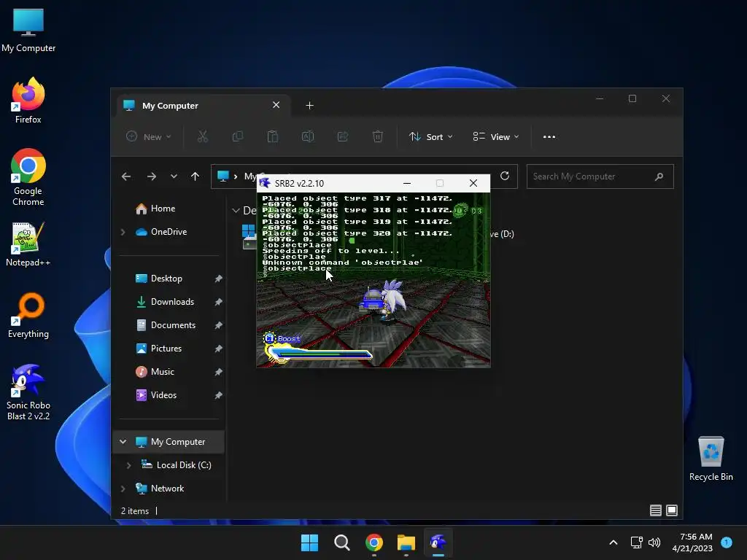Screen dimensions: 747x560
Task: Click the search magnifier in Explorer search box
Action: tap(659, 176)
